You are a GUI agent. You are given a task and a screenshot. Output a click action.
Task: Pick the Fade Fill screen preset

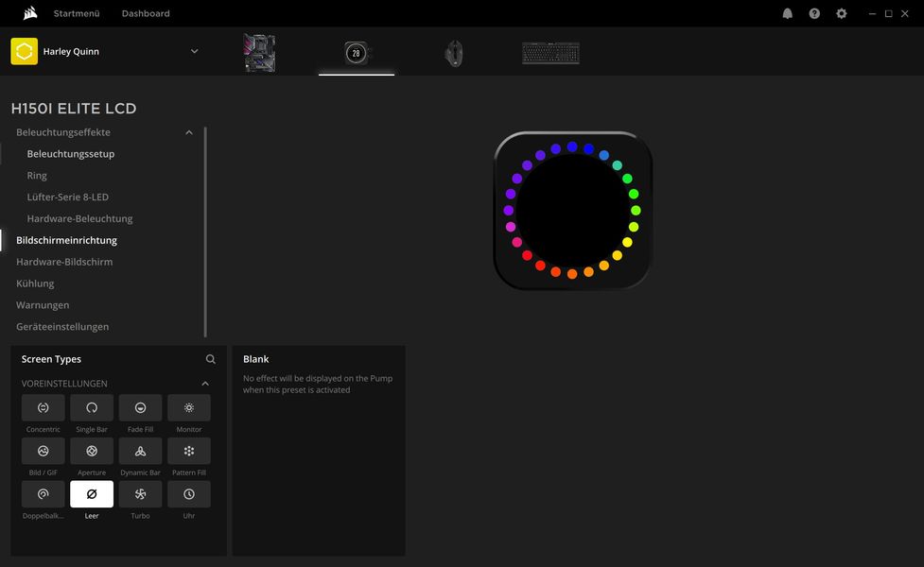point(140,407)
